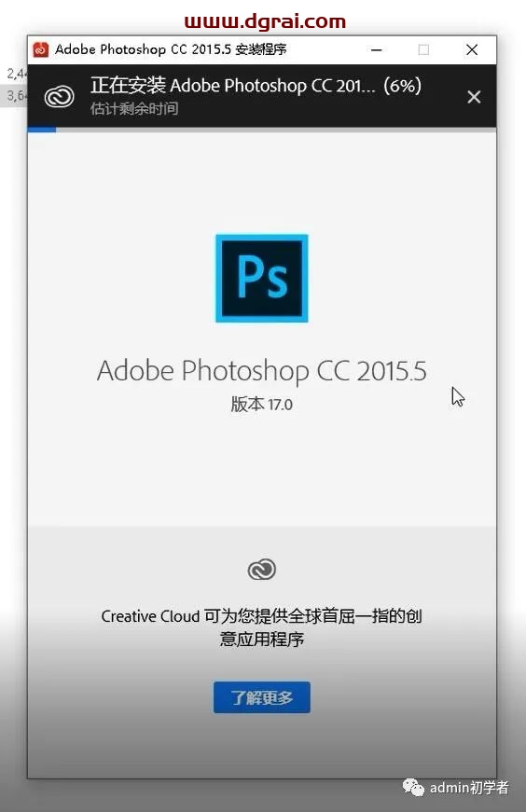Click the Creative Cloud logo in the install banner
Image resolution: width=526 pixels, height=812 pixels.
click(x=59, y=96)
